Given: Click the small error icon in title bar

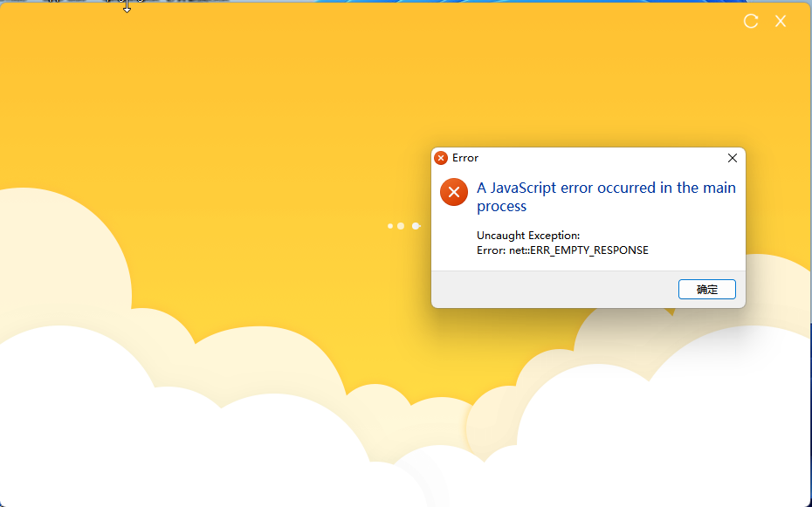Looking at the screenshot, I should (x=441, y=158).
